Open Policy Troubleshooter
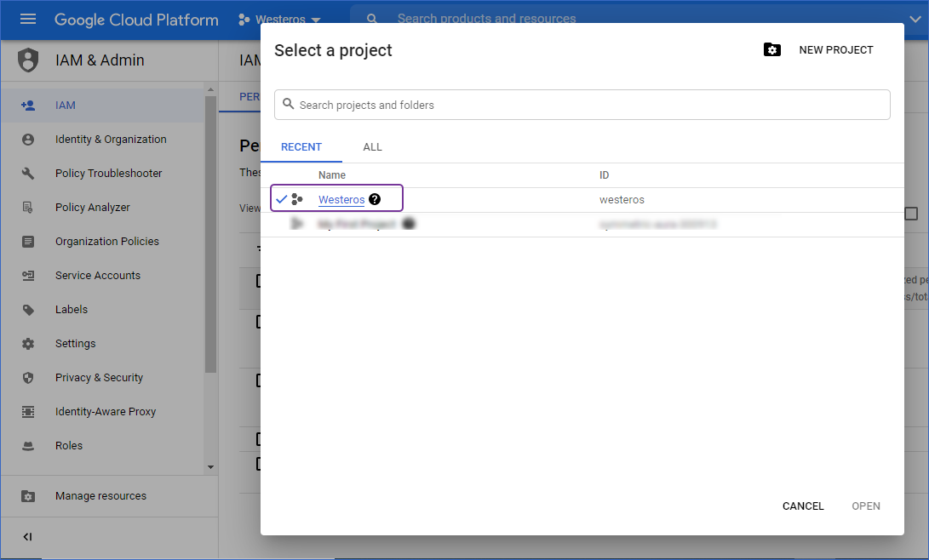This screenshot has height=560, width=929. (x=108, y=174)
